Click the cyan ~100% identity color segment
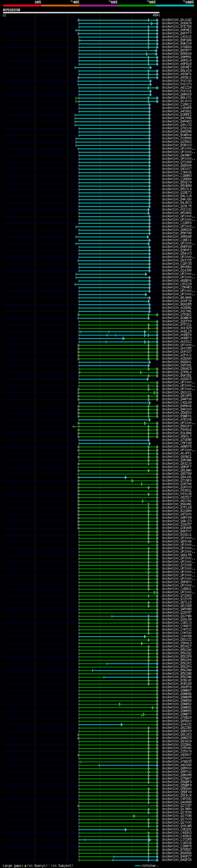 pos(175,6)
